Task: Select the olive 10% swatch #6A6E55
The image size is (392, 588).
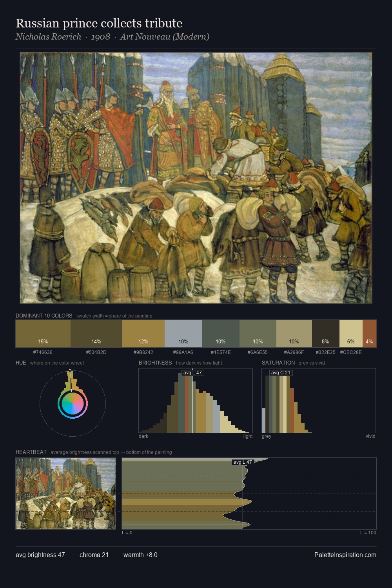Action: (x=258, y=334)
